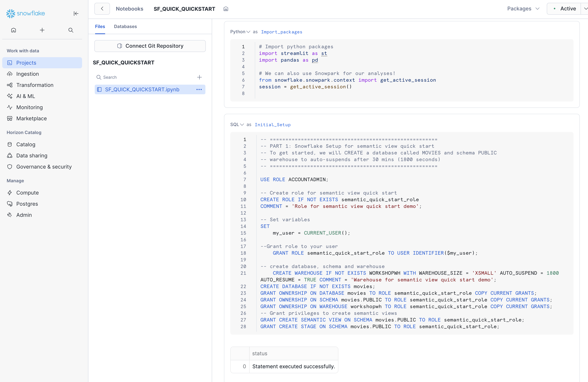Image resolution: width=588 pixels, height=382 pixels.
Task: Add a new file with plus icon
Action: 199,77
